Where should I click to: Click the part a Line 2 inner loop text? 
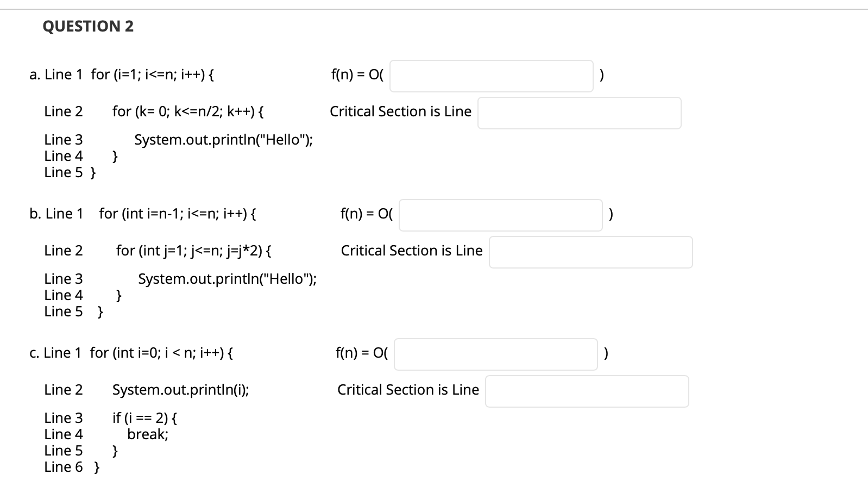point(188,111)
